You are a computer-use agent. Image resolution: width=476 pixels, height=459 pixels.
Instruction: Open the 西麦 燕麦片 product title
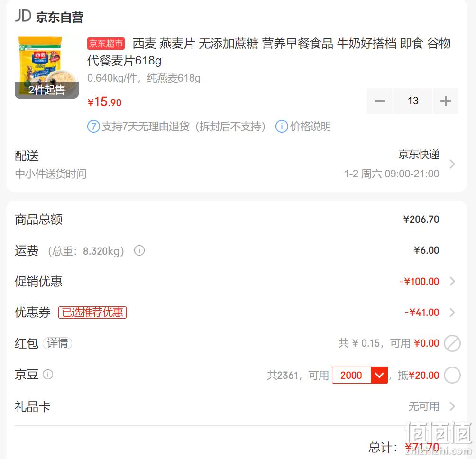coord(269,52)
